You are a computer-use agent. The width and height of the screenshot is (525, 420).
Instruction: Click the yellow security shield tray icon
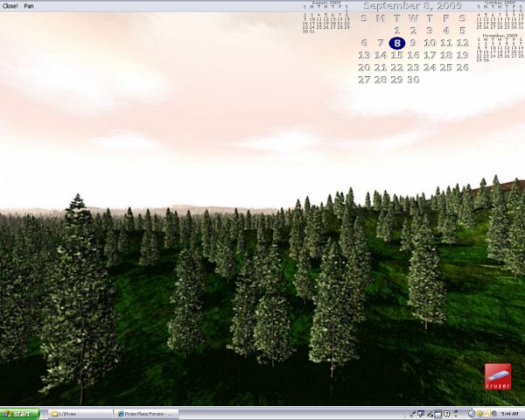pos(479,413)
